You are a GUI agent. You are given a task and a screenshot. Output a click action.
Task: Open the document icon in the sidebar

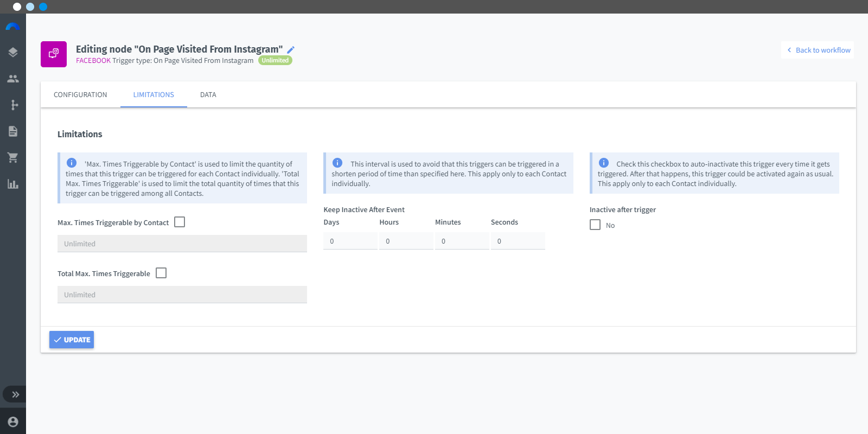[13, 131]
